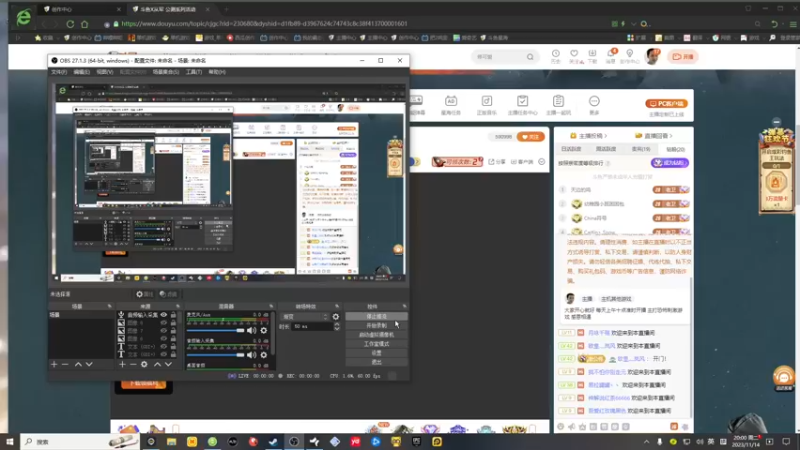
Task: Click the orange follow button on Douyu
Action: [531, 137]
